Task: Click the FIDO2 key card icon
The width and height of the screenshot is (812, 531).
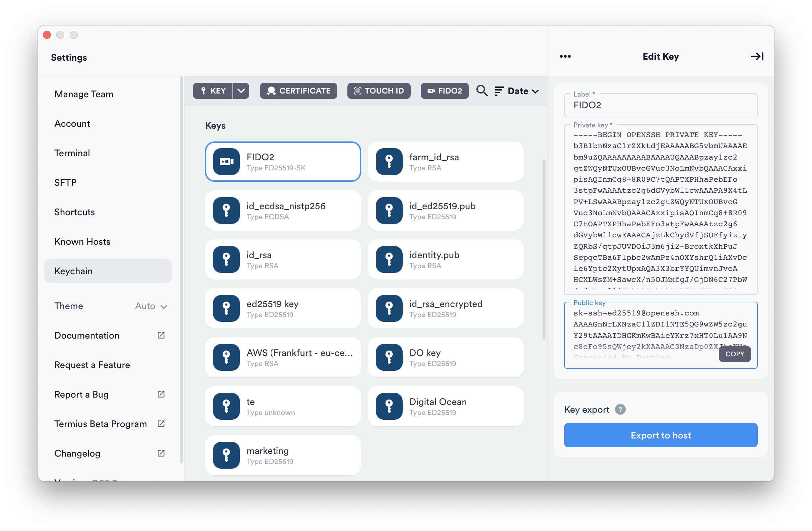Action: pyautogui.click(x=226, y=162)
